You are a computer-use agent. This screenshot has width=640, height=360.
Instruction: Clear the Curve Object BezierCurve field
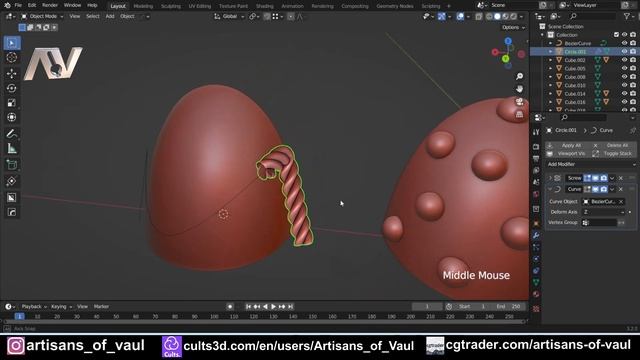click(621, 202)
